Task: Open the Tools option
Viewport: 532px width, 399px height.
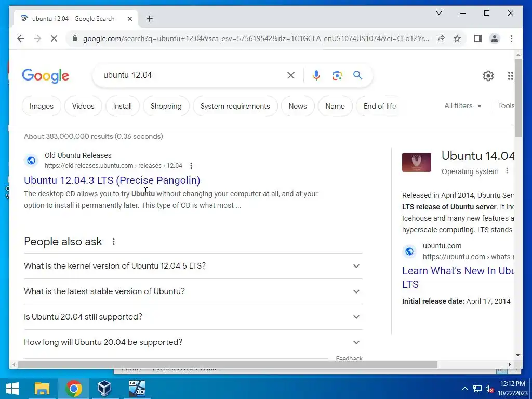Action: [x=506, y=106]
